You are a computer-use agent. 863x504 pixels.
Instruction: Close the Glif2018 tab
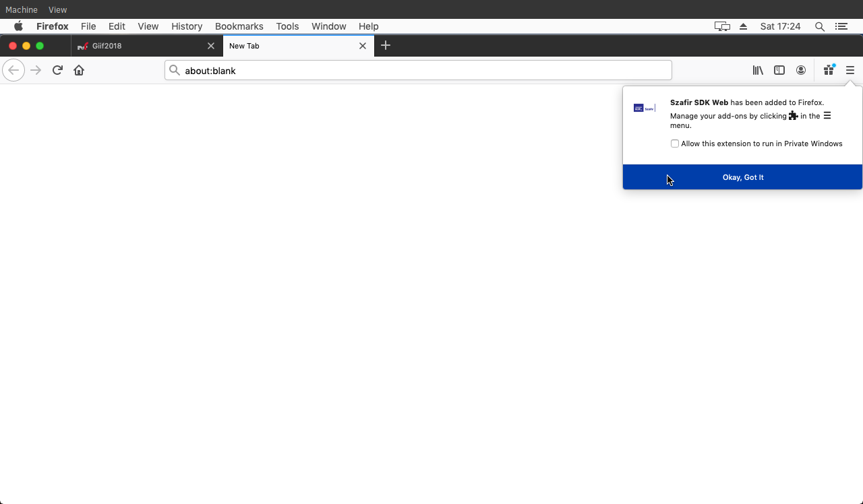click(211, 46)
